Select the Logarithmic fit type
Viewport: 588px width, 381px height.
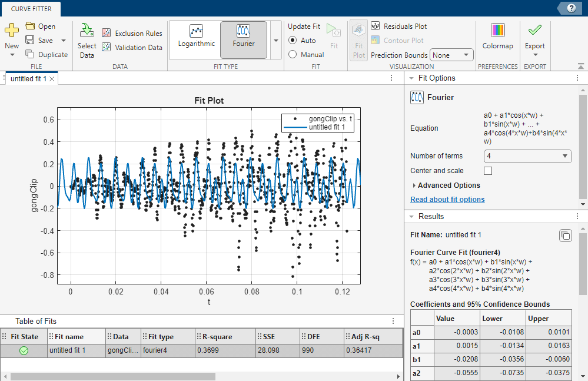pyautogui.click(x=195, y=36)
